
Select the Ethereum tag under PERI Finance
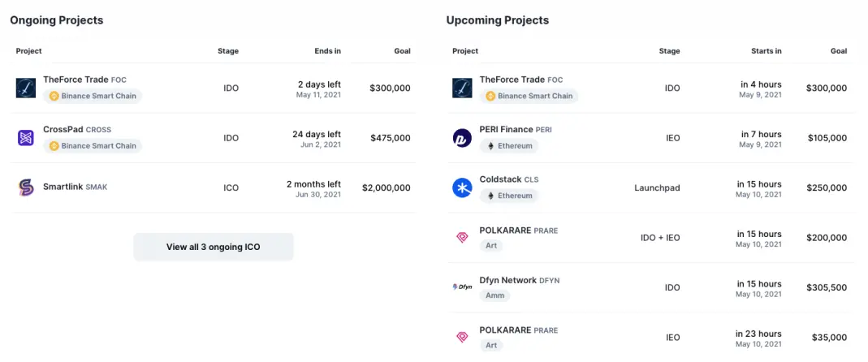point(509,146)
